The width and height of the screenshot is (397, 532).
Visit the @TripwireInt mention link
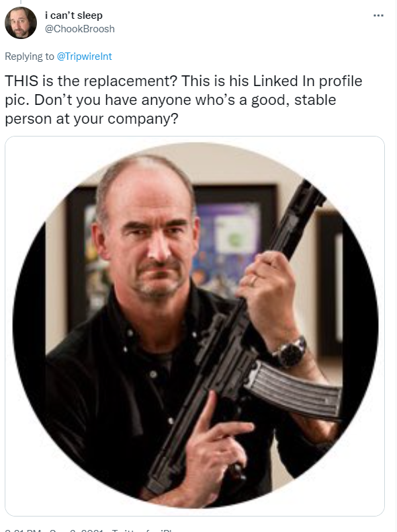coord(84,56)
